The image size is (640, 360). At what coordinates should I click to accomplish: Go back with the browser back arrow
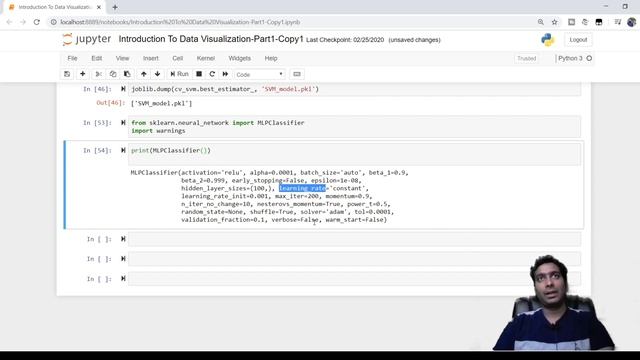[x=9, y=22]
